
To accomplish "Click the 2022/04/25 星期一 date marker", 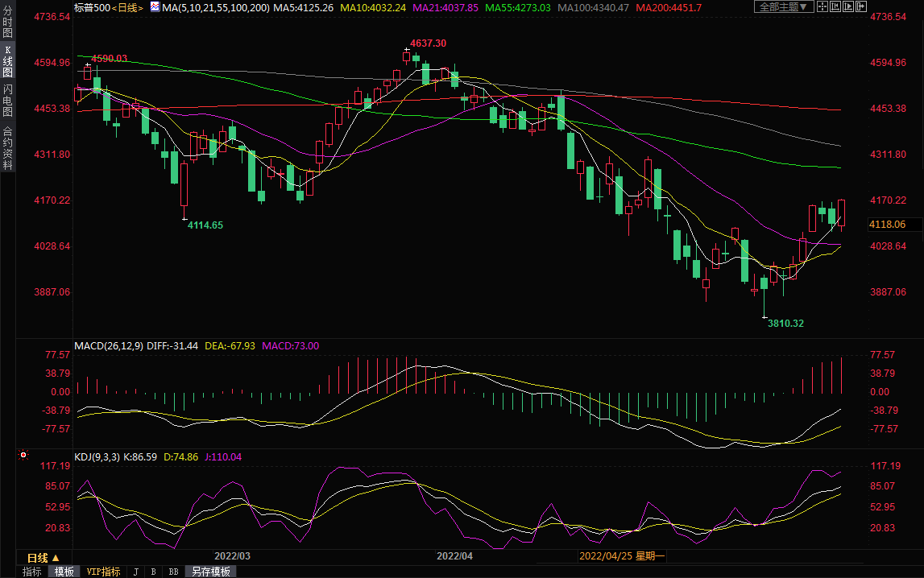I will pyautogui.click(x=622, y=556).
